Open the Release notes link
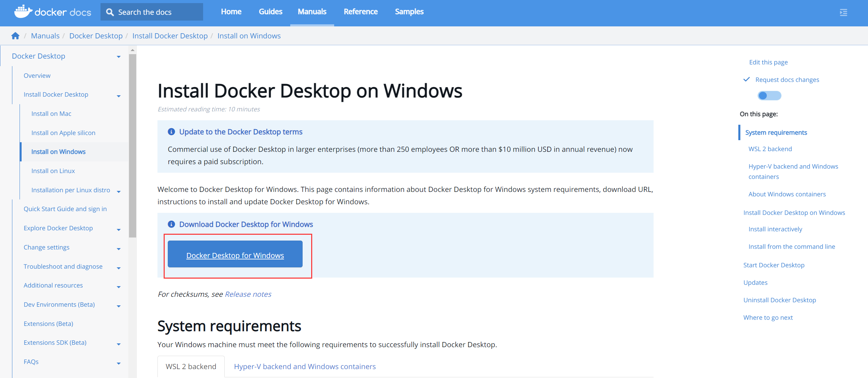This screenshot has height=378, width=868. (248, 294)
